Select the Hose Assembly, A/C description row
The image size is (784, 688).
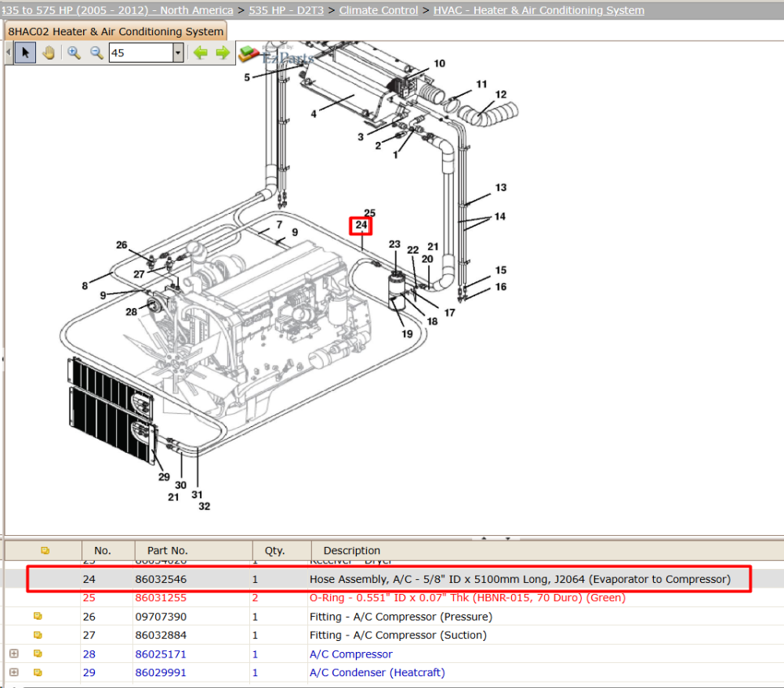click(520, 579)
